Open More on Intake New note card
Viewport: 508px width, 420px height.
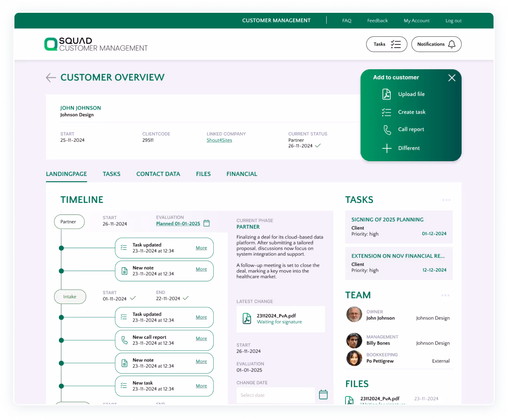[x=201, y=361]
